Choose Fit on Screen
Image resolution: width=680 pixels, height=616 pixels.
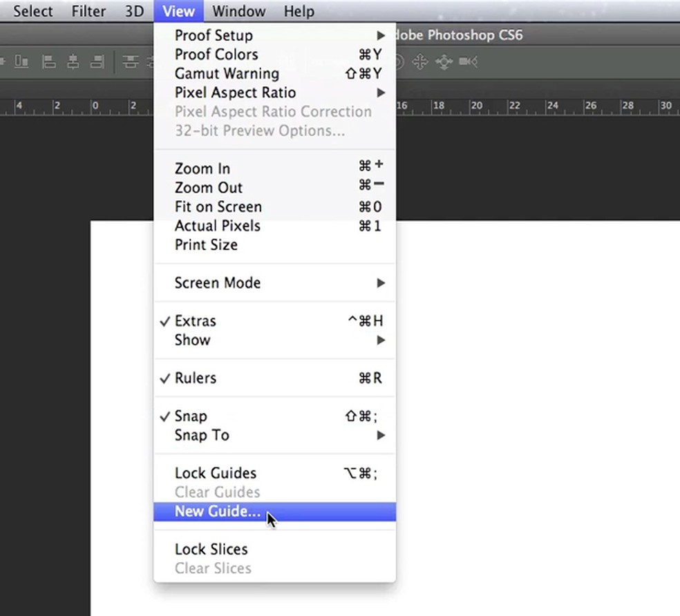pos(275,206)
